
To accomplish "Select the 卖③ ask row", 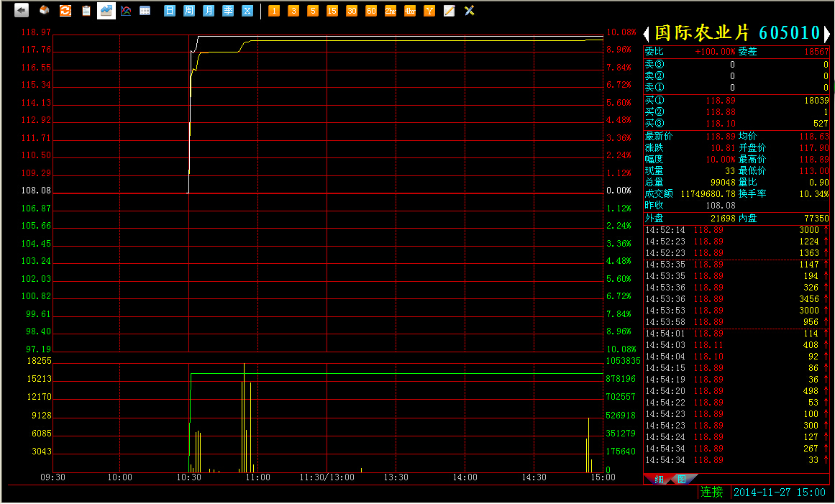I will click(x=736, y=65).
